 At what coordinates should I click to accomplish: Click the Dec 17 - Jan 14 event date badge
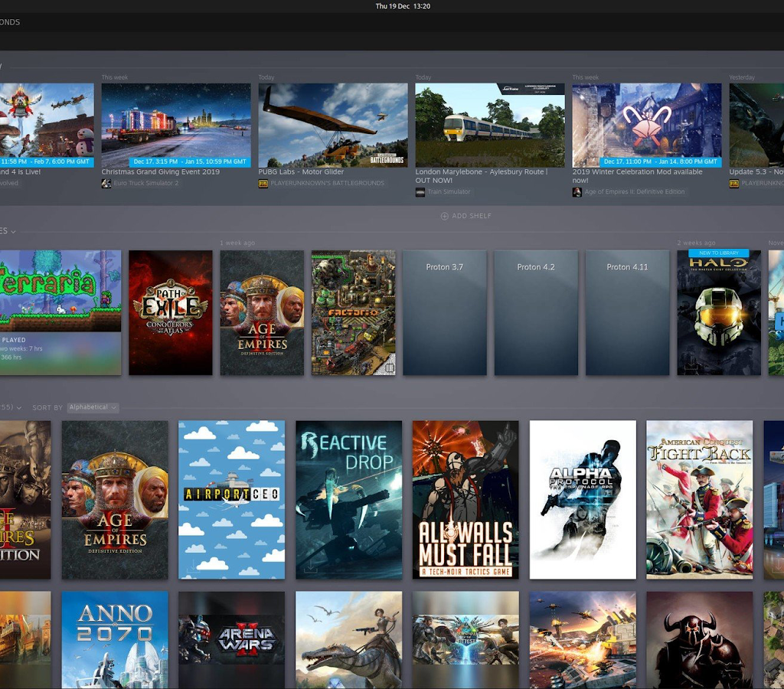(x=661, y=162)
